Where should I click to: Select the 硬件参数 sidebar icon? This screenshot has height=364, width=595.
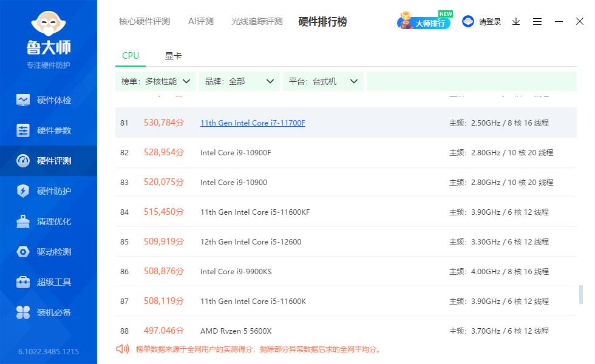point(49,130)
